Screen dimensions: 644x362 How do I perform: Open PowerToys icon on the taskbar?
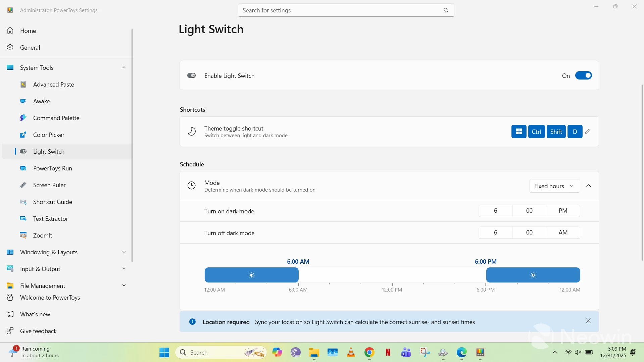pos(480,352)
